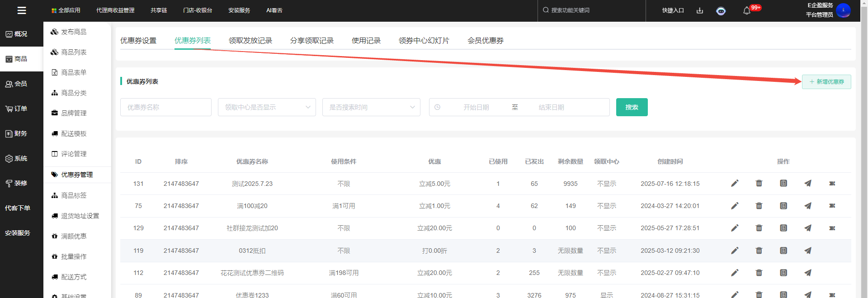Select 商品列表 in the side menu
Viewport: 868px width, 298px height.
(x=74, y=52)
